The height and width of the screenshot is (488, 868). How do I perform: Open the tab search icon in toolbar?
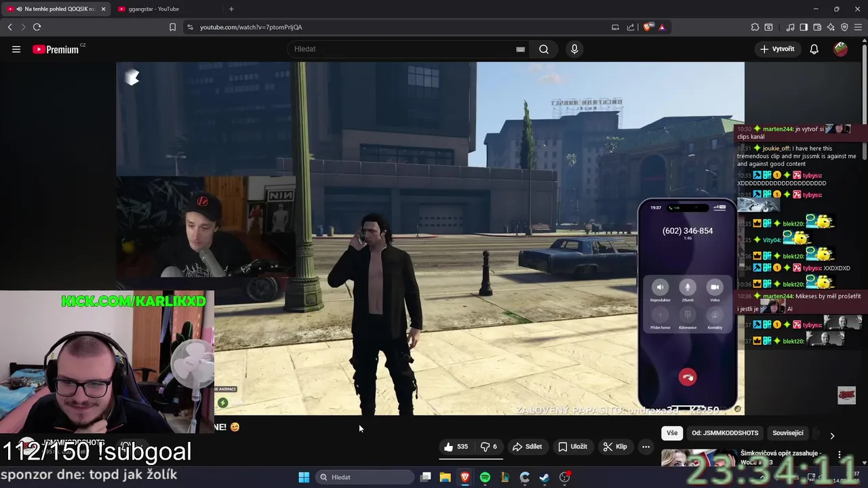(x=768, y=27)
